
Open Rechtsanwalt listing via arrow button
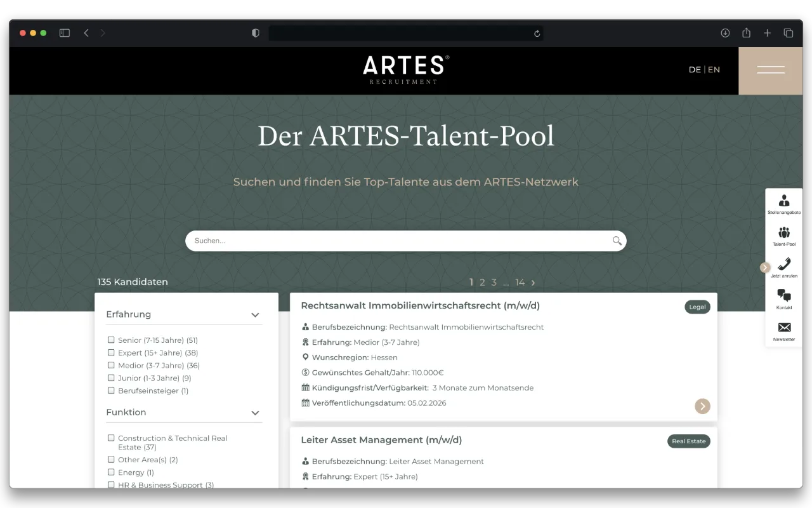click(x=702, y=406)
